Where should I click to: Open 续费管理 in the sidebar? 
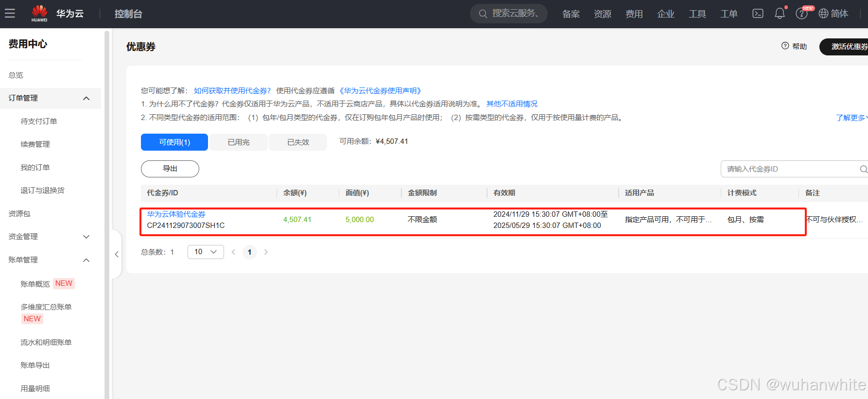[35, 144]
